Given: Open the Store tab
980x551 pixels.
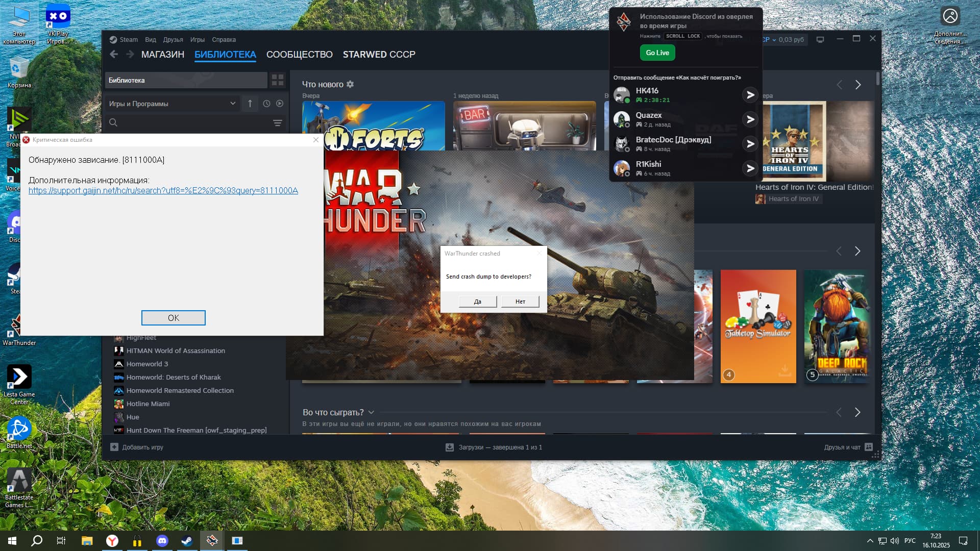Looking at the screenshot, I should point(162,55).
